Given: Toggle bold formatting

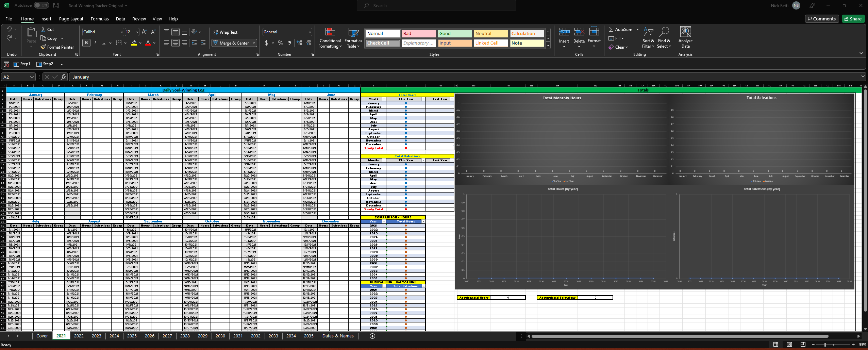Looking at the screenshot, I should click(x=86, y=43).
